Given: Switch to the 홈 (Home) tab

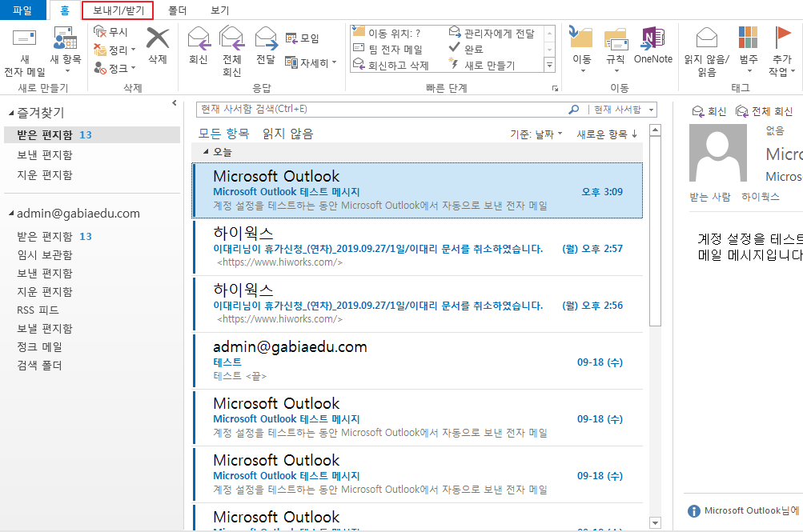Looking at the screenshot, I should point(65,10).
